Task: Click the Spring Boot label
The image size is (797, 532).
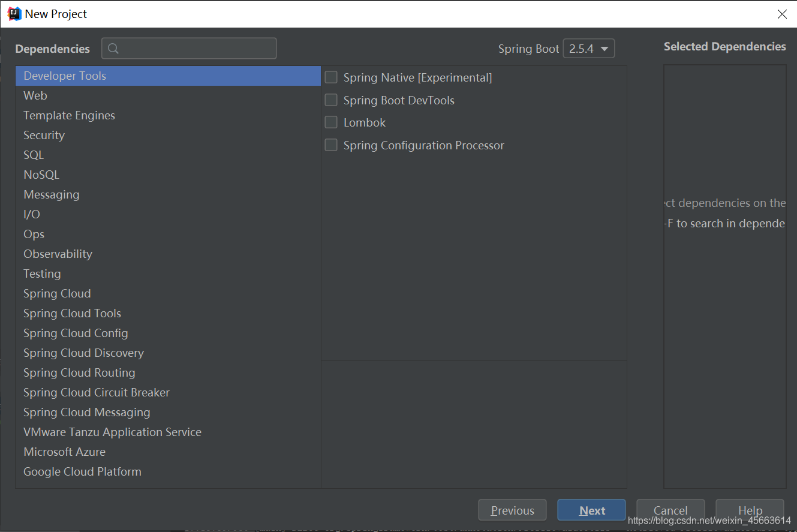Action: click(528, 49)
